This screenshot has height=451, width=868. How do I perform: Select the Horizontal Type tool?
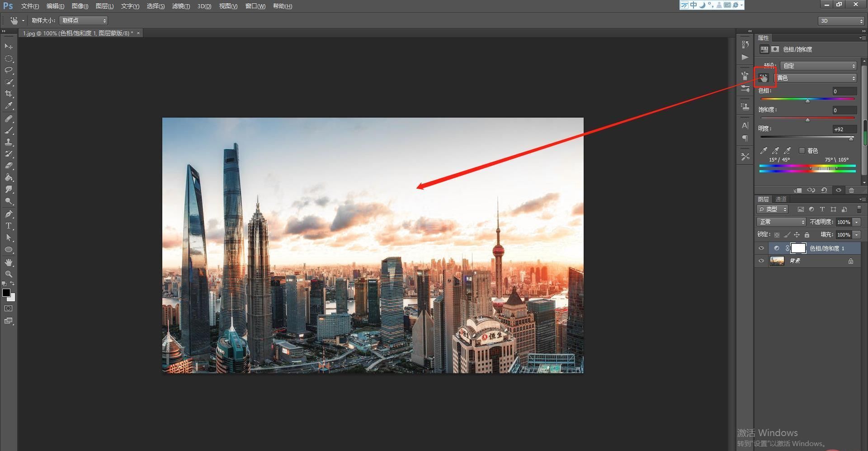click(9, 225)
